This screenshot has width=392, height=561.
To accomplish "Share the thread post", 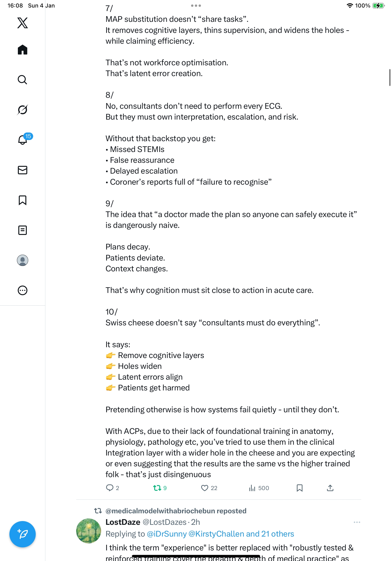I will click(x=330, y=488).
